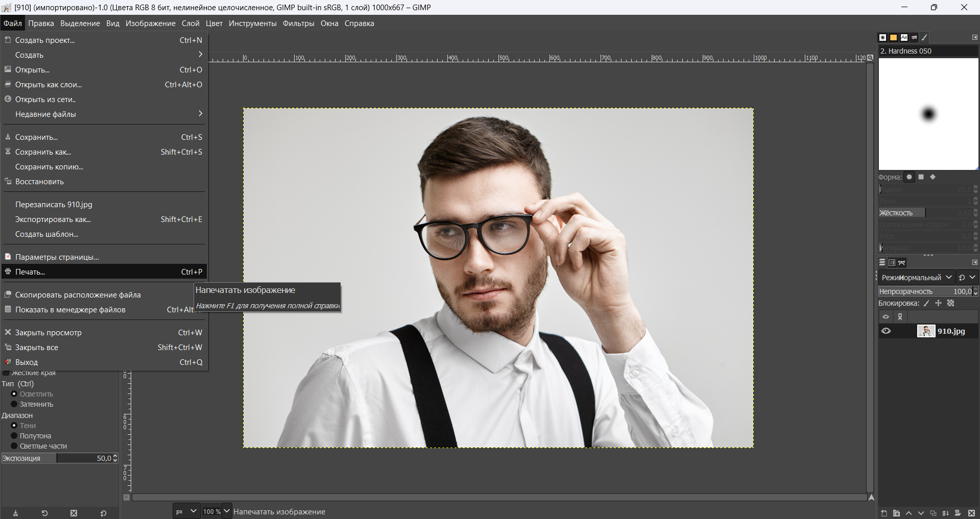Open the zoom percentage dropdown

[227, 511]
